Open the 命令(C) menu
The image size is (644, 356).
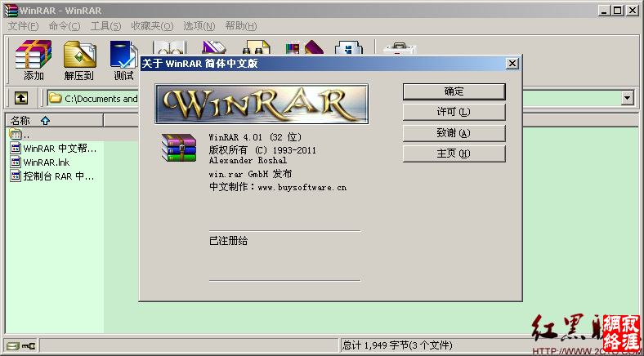pos(65,26)
